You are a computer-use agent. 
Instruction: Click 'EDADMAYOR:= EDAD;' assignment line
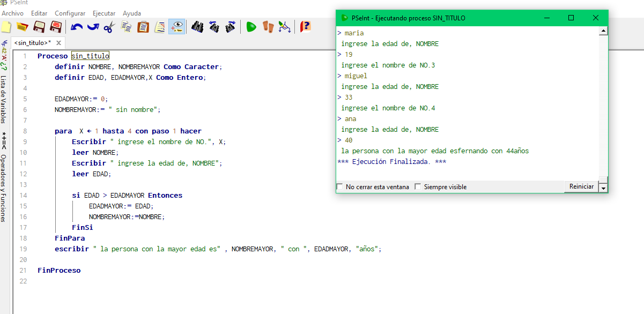[x=121, y=206]
